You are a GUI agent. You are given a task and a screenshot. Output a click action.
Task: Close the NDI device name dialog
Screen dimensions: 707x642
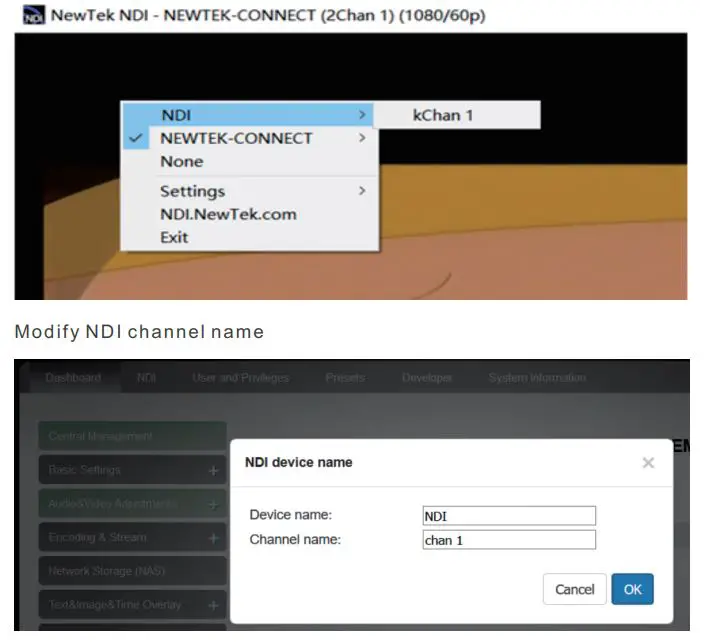tap(648, 463)
